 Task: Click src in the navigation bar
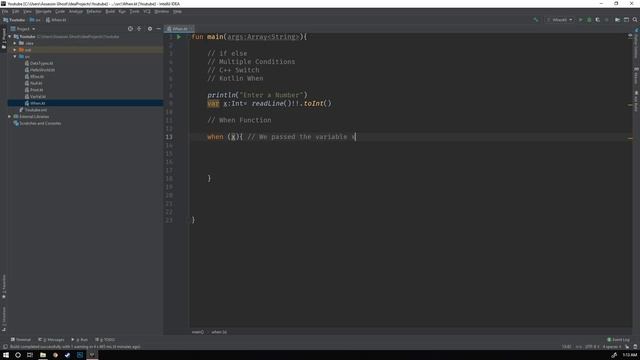(35, 20)
